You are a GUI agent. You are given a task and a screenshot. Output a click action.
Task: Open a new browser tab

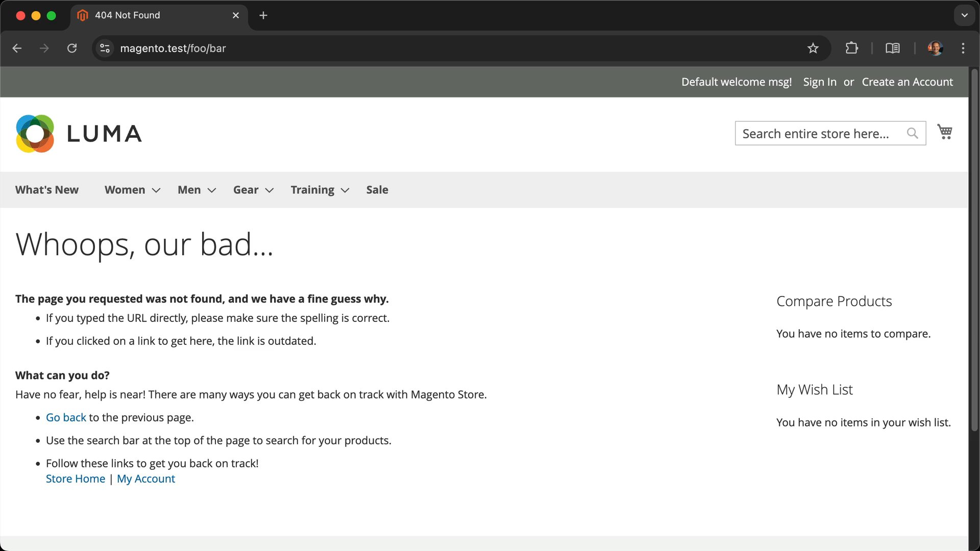(x=263, y=15)
